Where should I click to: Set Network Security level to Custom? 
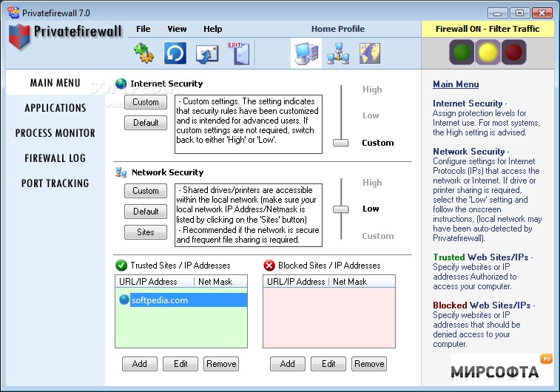click(378, 236)
